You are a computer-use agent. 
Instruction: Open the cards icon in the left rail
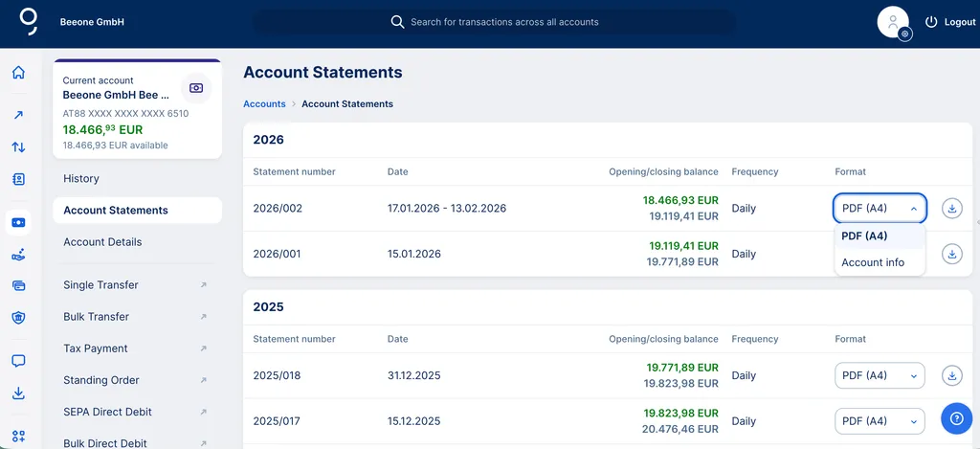tap(19, 286)
